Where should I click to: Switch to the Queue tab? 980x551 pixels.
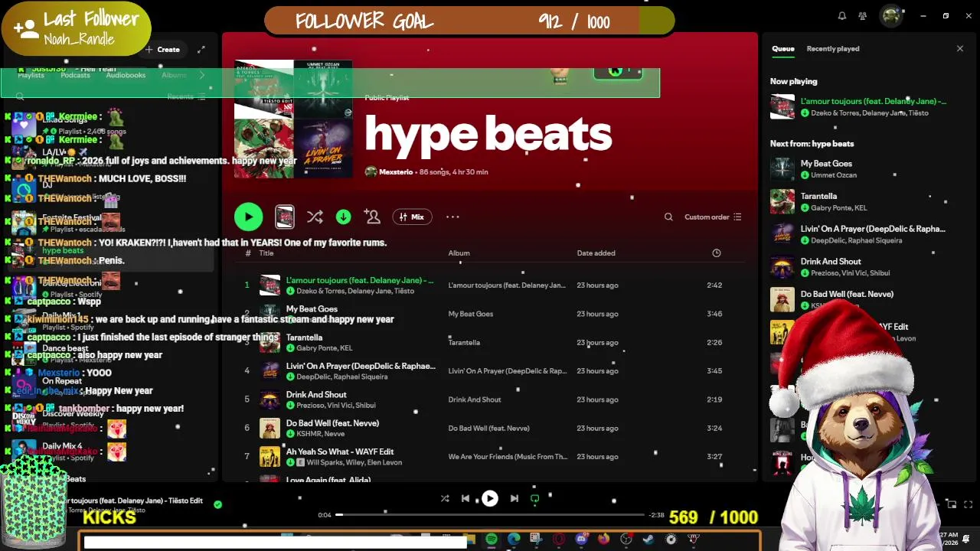(x=782, y=49)
